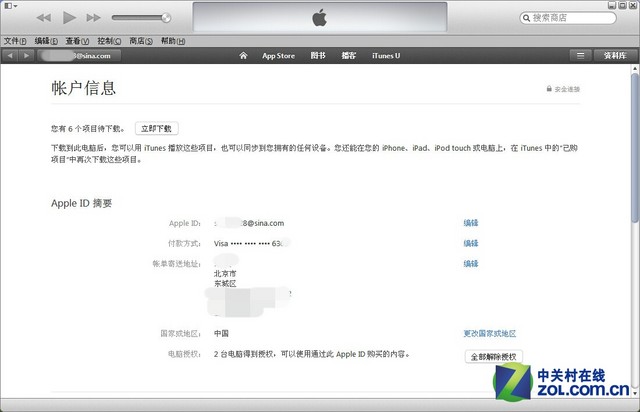The width and height of the screenshot is (640, 412).
Task: Click the 安全连接 lock icon
Action: coord(549,89)
